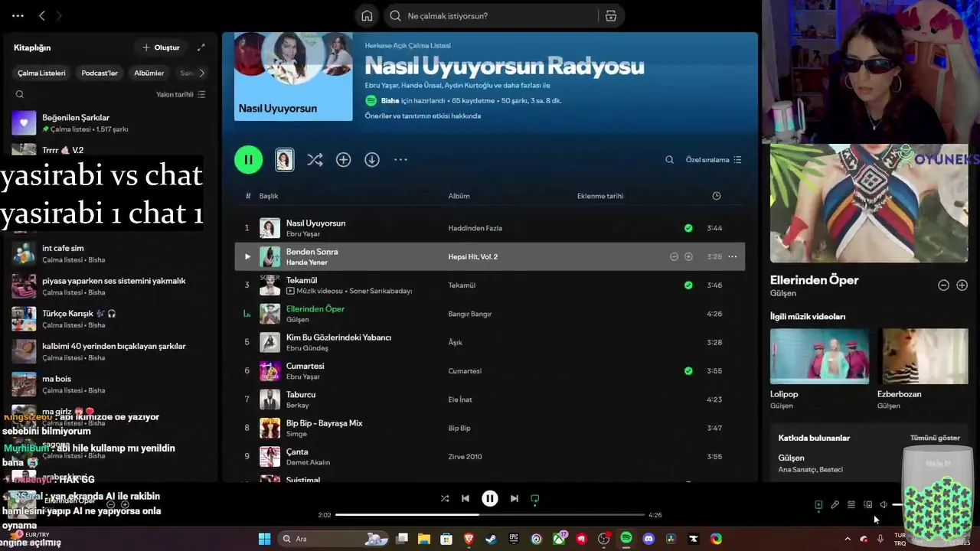
Task: Open ma bois playlist
Action: point(111,383)
